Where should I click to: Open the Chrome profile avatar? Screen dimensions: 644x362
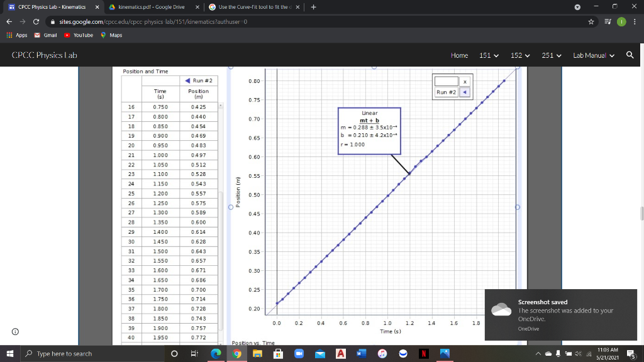(x=622, y=21)
